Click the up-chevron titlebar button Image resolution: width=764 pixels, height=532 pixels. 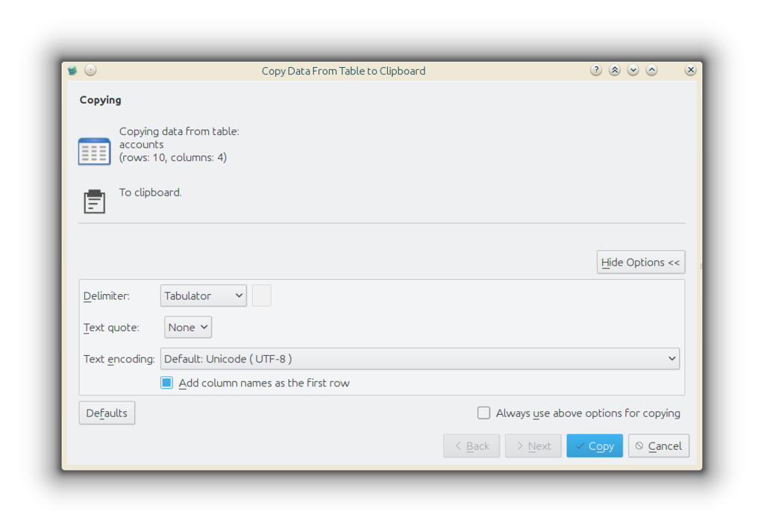coord(652,70)
